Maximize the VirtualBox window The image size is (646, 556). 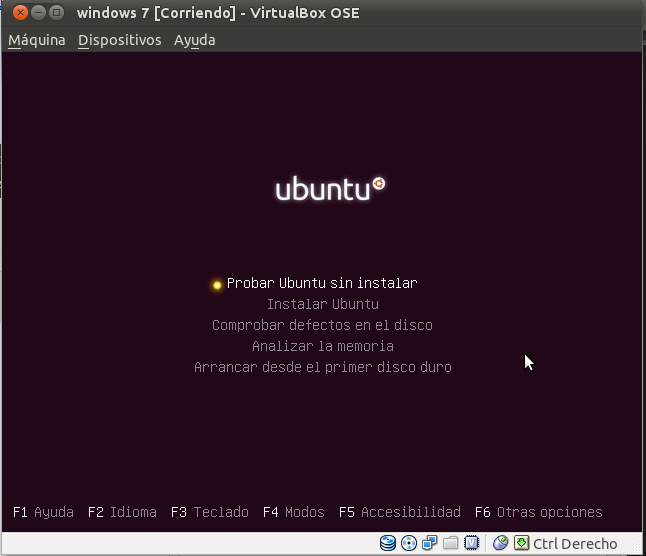[56, 13]
